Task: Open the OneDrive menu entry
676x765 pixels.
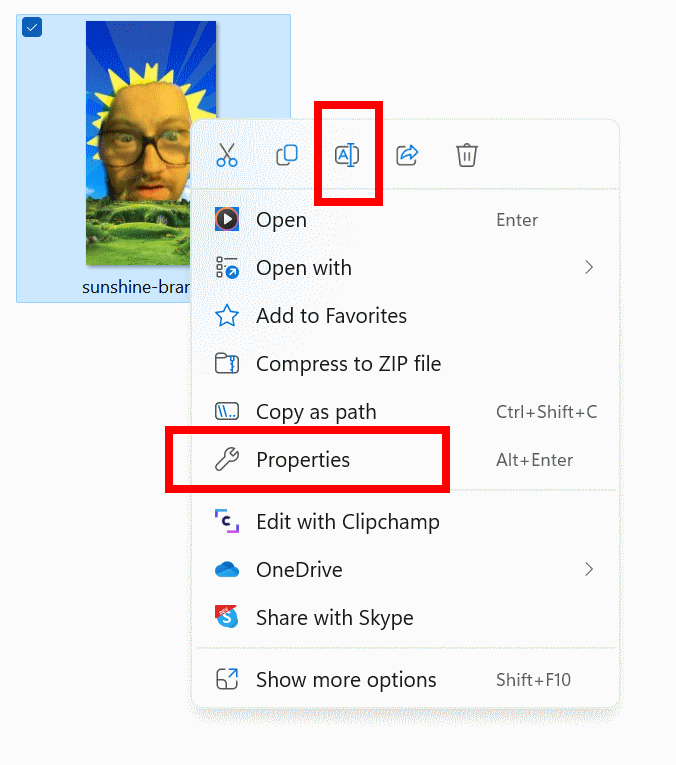Action: (x=405, y=569)
